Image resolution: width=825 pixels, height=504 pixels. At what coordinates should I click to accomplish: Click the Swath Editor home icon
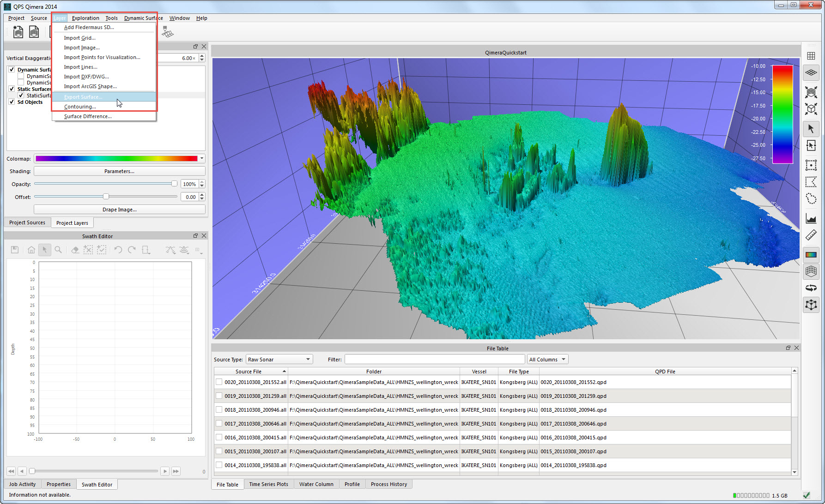click(31, 250)
